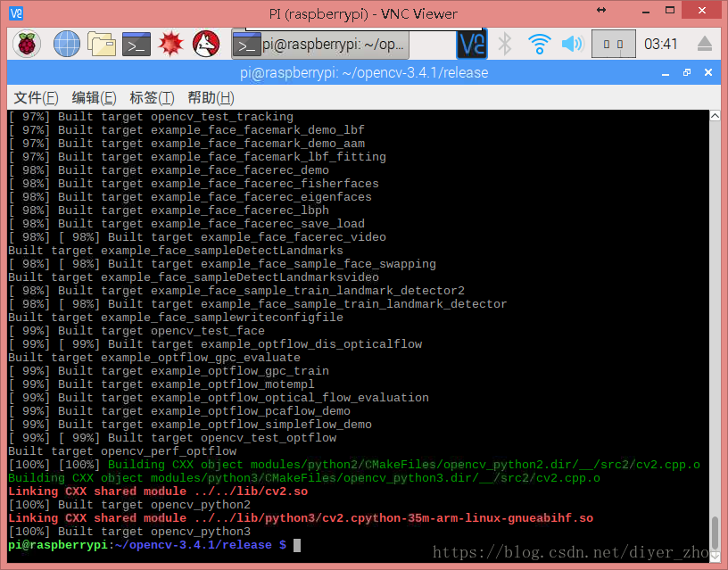The height and width of the screenshot is (570, 728).
Task: Maximize the VNC Viewer window
Action: (x=669, y=10)
